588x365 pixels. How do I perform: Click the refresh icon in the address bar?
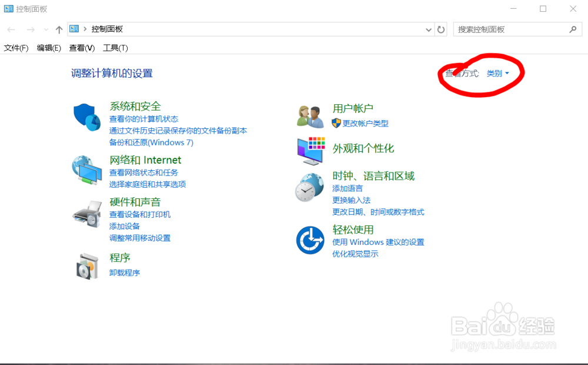click(442, 29)
